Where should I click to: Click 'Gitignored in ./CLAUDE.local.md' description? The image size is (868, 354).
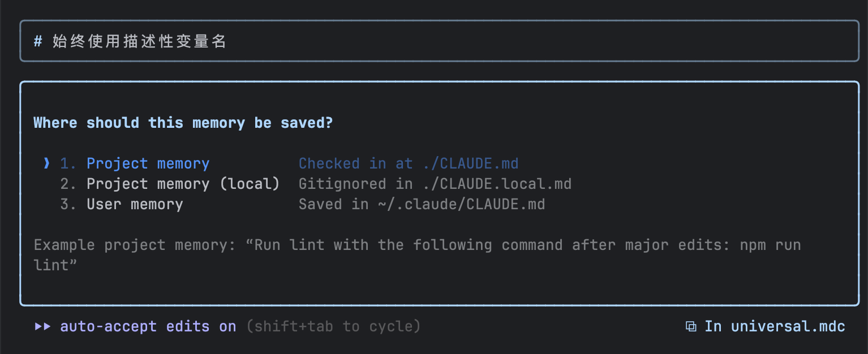point(435,184)
